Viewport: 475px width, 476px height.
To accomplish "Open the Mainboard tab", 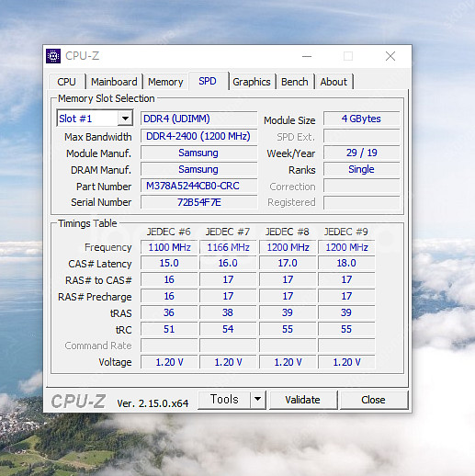I will [114, 82].
